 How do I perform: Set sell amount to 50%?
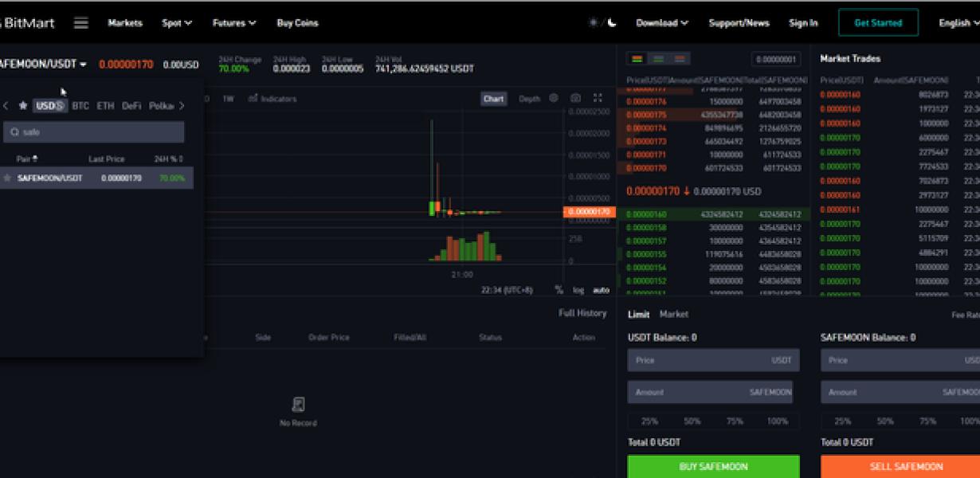point(885,421)
